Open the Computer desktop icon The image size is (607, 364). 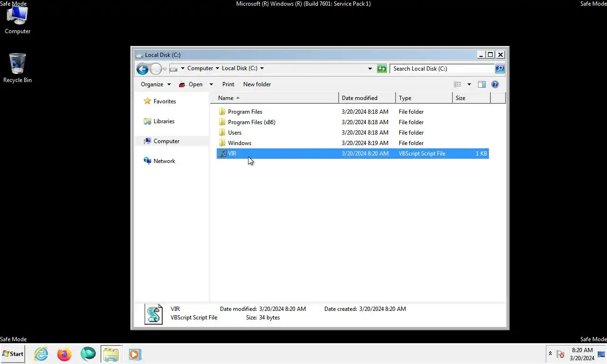point(18,20)
